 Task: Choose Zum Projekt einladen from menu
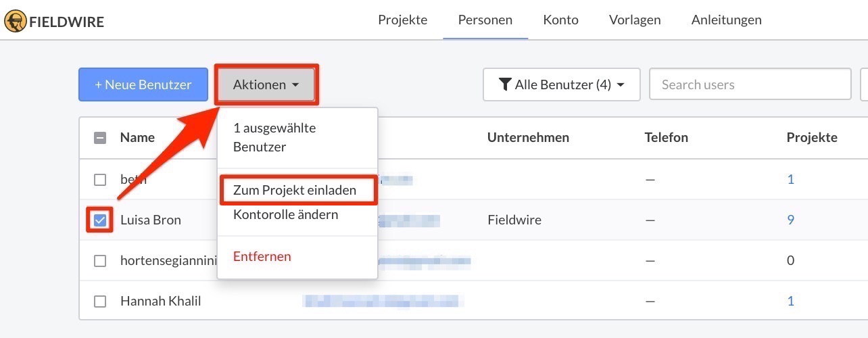click(295, 191)
